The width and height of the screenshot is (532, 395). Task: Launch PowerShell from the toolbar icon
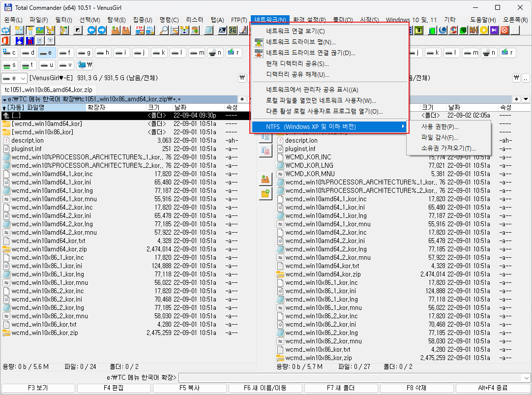(222, 30)
